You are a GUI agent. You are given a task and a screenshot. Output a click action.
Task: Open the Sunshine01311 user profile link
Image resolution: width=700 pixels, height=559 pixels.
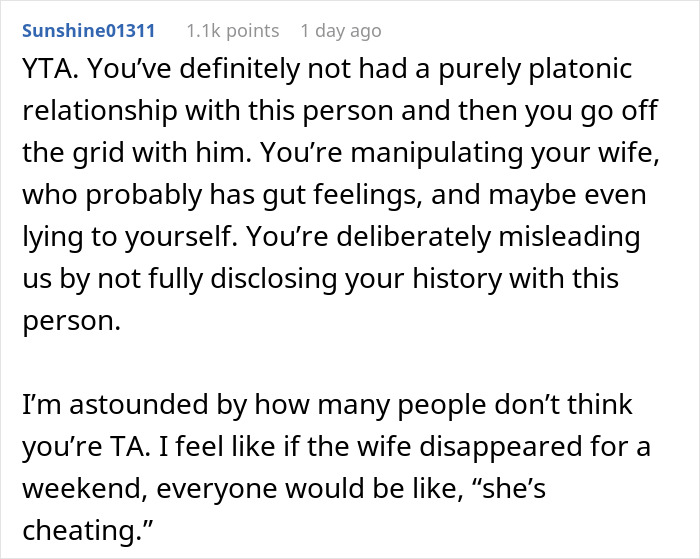point(88,31)
